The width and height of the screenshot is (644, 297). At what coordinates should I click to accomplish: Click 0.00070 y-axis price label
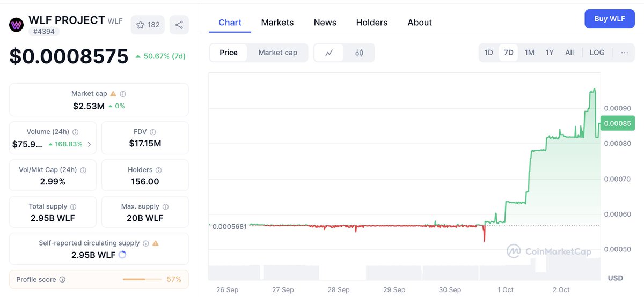pos(617,179)
